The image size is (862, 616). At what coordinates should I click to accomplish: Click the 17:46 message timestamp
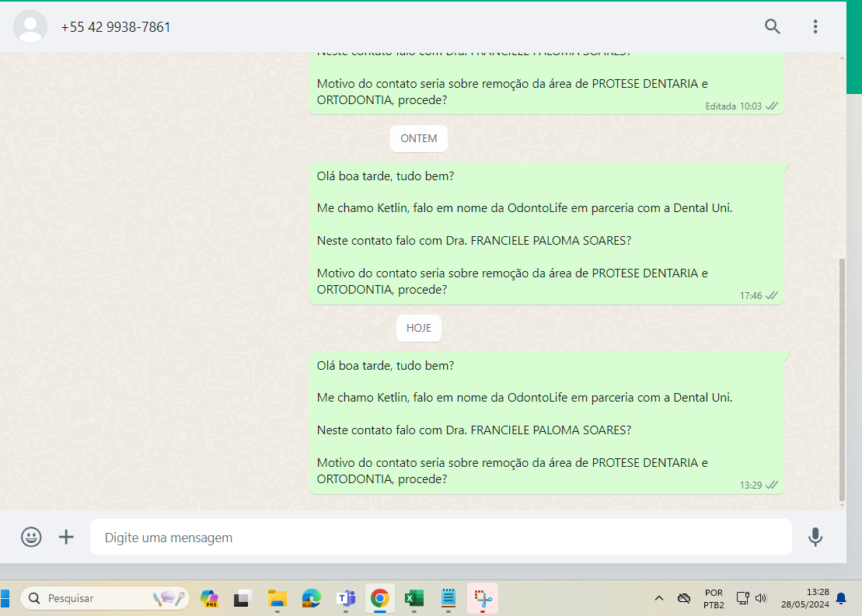[750, 296]
